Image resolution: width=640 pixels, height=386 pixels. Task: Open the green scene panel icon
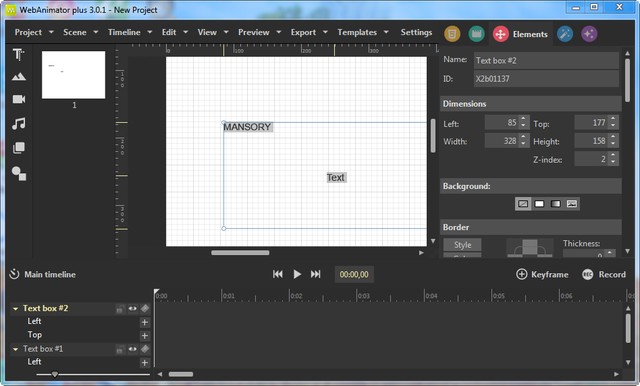476,34
